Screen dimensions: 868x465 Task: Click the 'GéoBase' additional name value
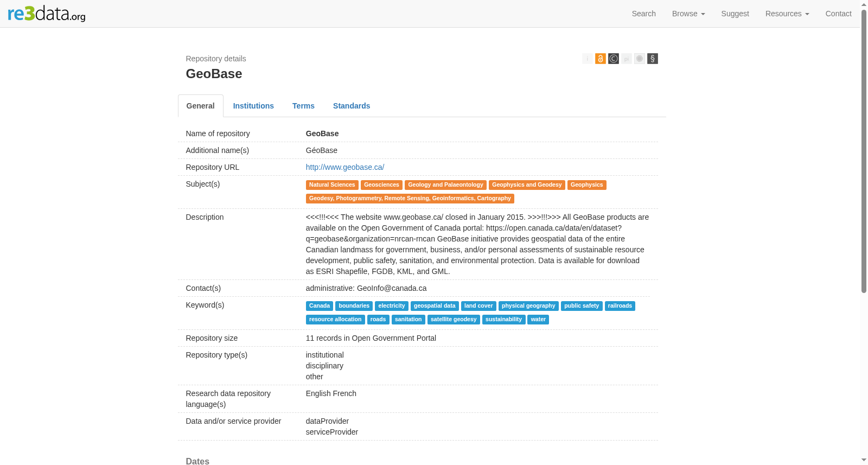[322, 150]
